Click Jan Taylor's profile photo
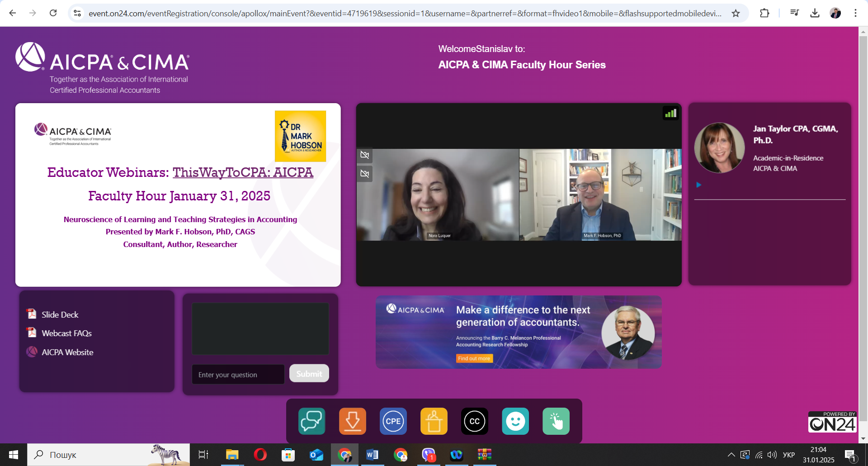This screenshot has width=868, height=466. tap(720, 148)
